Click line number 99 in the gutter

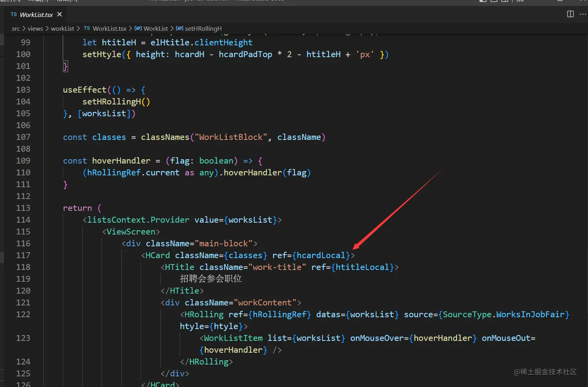[x=26, y=43]
